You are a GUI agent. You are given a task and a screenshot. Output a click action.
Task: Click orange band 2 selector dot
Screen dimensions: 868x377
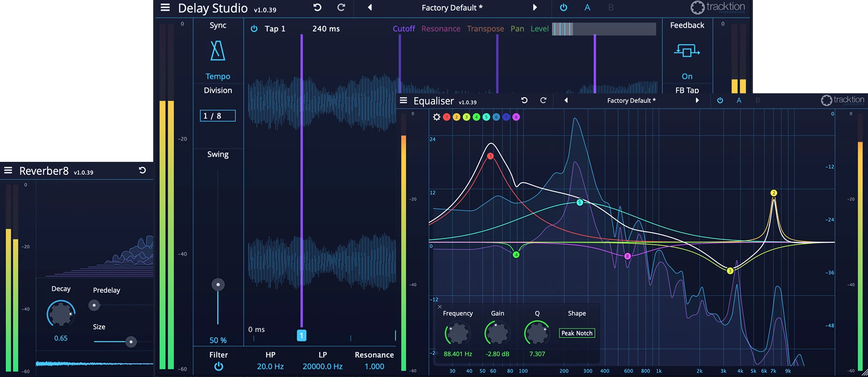456,117
